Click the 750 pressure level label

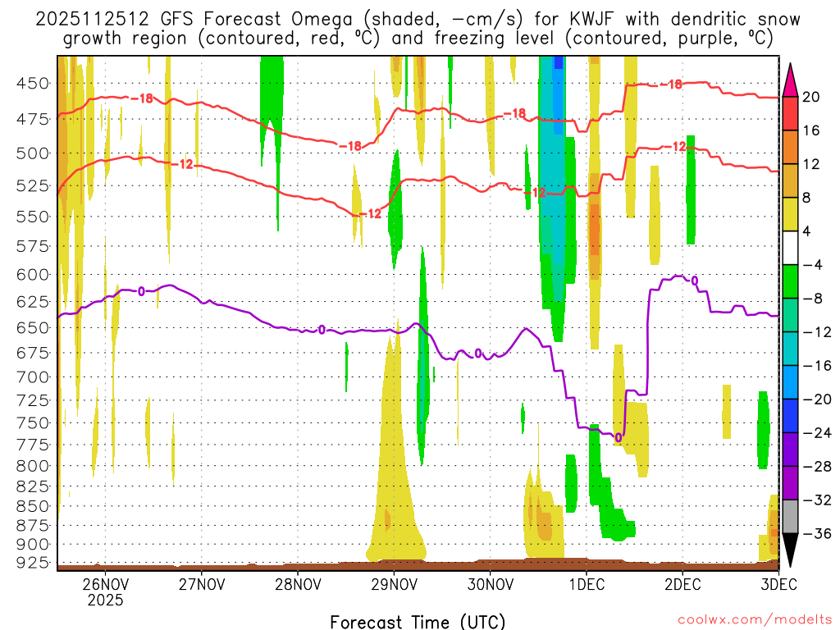pyautogui.click(x=33, y=422)
